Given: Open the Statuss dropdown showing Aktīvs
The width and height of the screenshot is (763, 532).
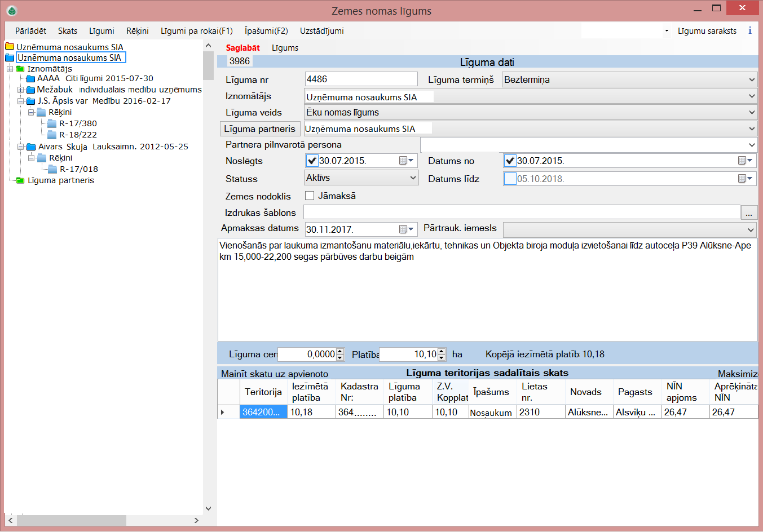Looking at the screenshot, I should (413, 178).
